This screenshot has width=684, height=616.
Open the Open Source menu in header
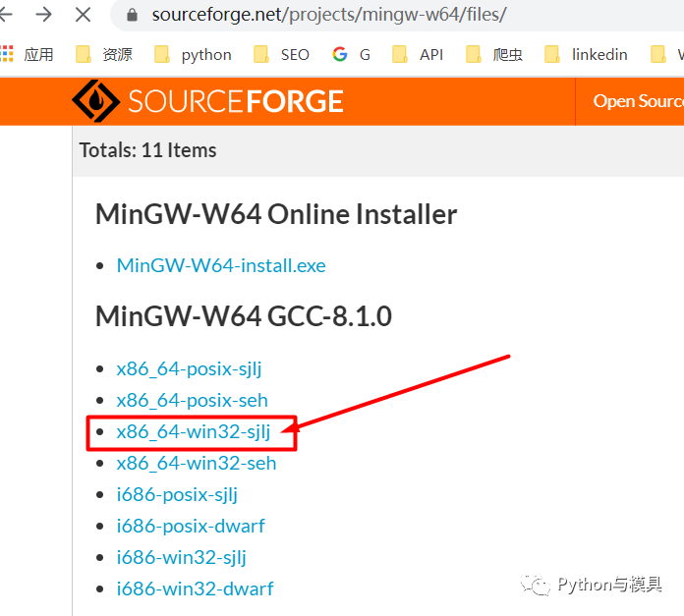coord(638,101)
